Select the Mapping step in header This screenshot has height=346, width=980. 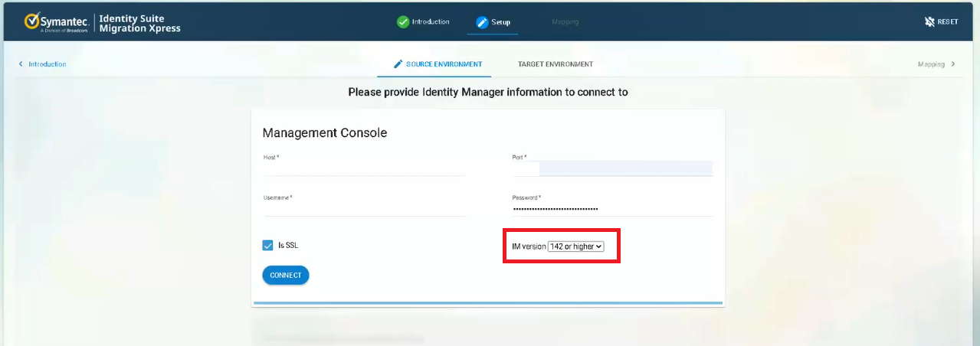565,22
